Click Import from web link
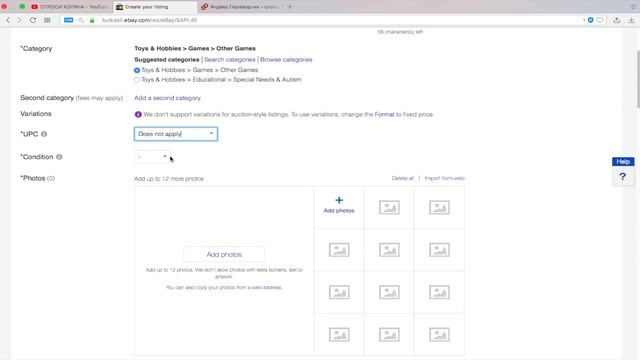The image size is (640, 360). (x=444, y=178)
